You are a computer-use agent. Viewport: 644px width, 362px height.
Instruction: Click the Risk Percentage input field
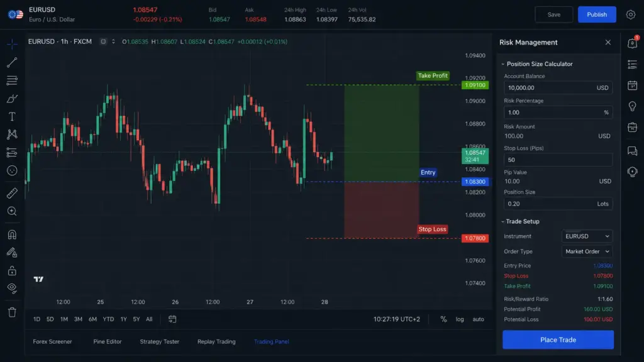tap(558, 112)
